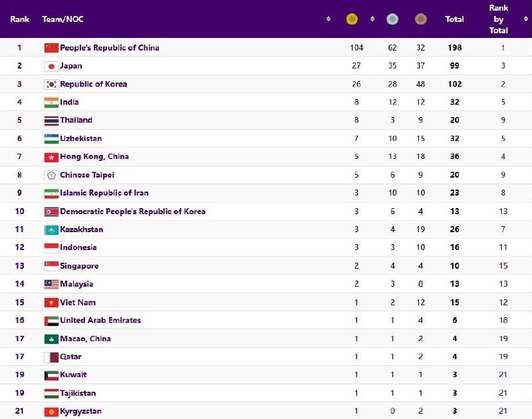Click the Total column header
Screen dimensions: 532x419
pos(454,19)
